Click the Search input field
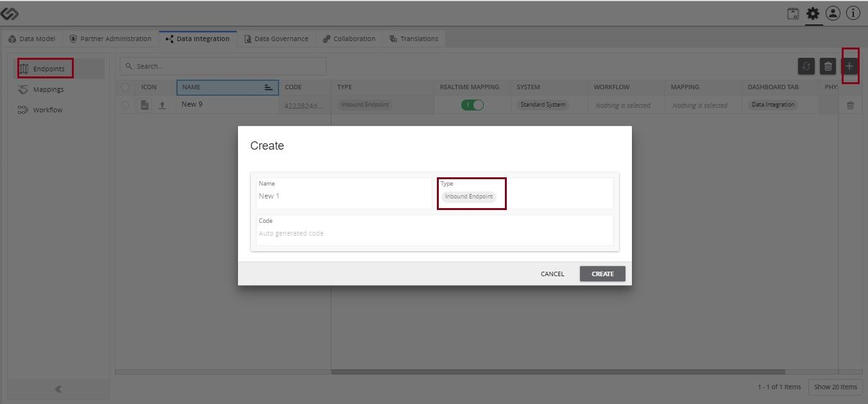The width and height of the screenshot is (868, 404). point(223,66)
